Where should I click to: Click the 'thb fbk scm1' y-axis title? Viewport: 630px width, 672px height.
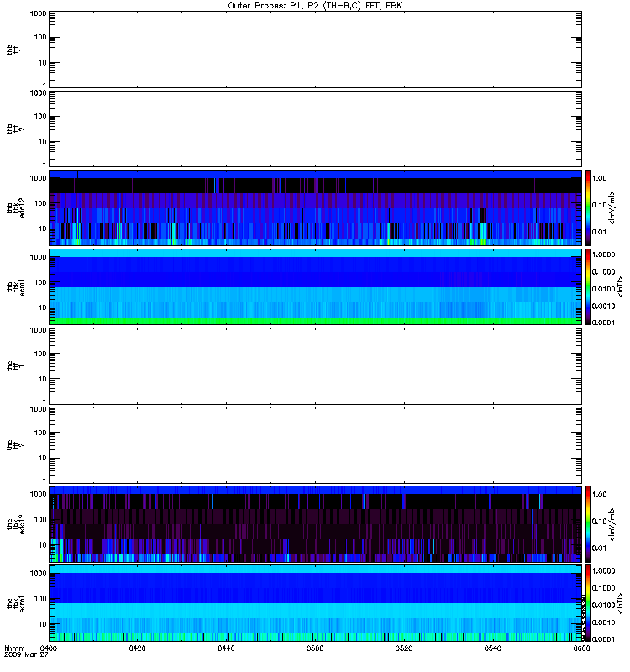click(16, 286)
